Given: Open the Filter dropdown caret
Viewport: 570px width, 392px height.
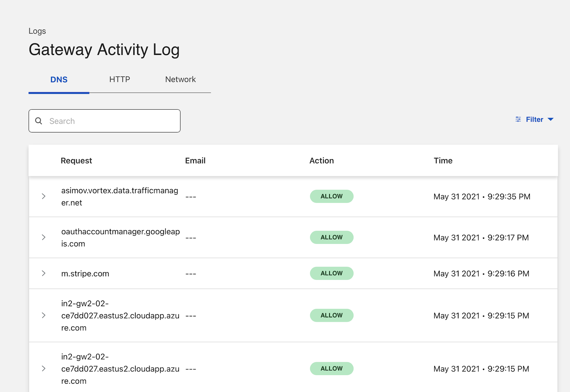Looking at the screenshot, I should [551, 119].
